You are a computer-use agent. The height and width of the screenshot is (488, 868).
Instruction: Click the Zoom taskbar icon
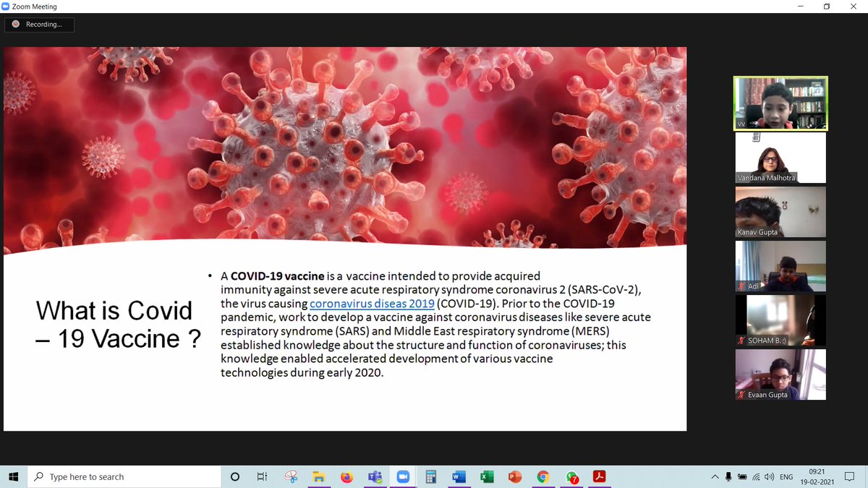(x=402, y=476)
